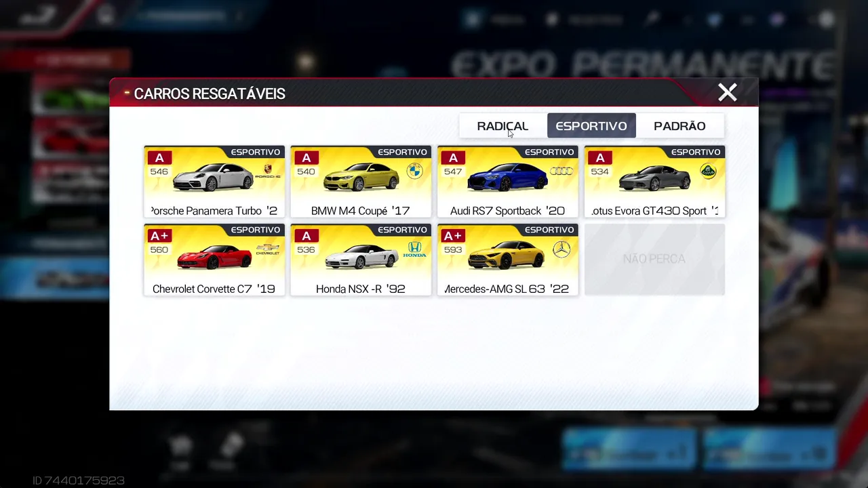Pick the Audi RS7 Sportback '20 card
The width and height of the screenshot is (868, 488).
click(508, 182)
